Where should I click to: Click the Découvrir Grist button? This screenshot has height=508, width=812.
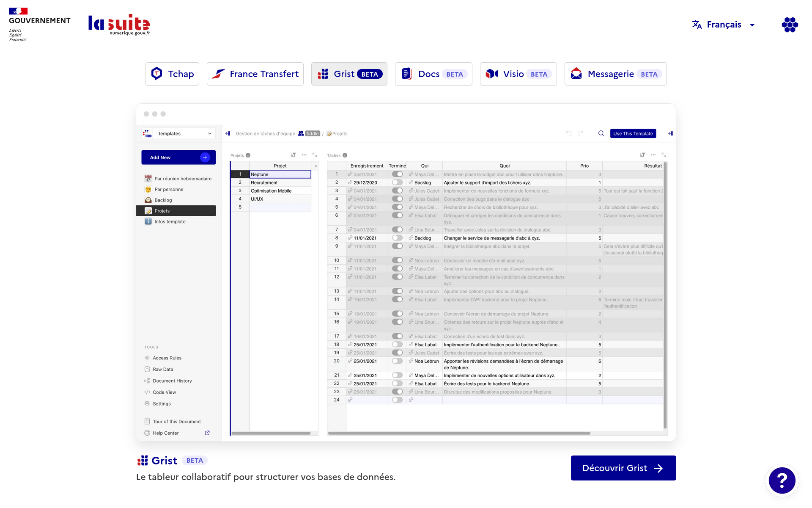[x=623, y=468]
